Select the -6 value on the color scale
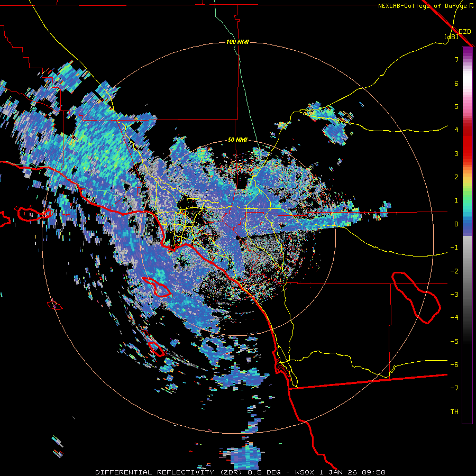 (x=454, y=365)
